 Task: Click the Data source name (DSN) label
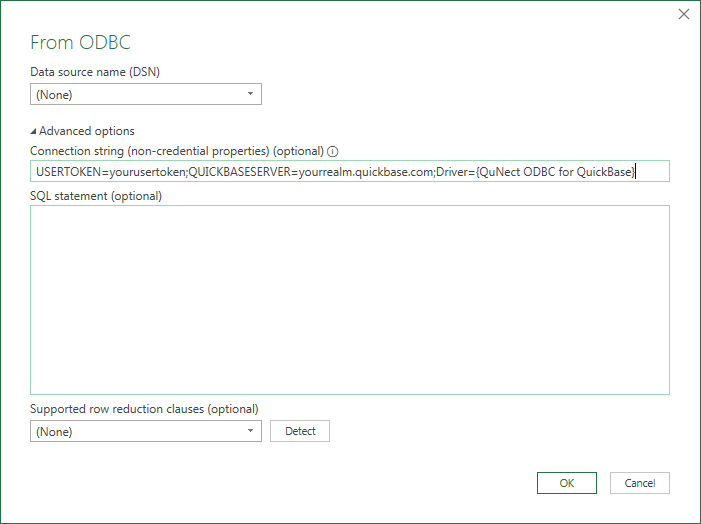(x=95, y=72)
